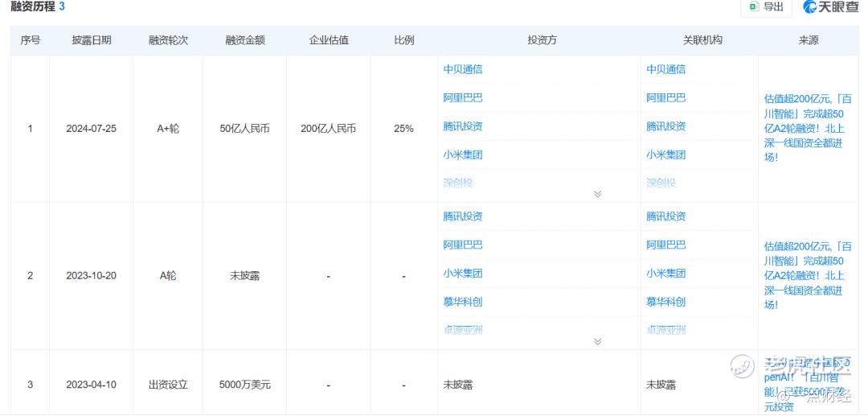
Task: Select the date cell 2024-07-25
Action: coord(92,129)
